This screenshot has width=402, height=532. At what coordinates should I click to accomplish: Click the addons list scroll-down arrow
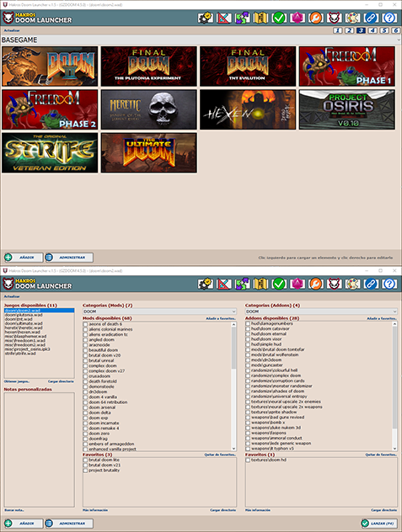coord(394,448)
